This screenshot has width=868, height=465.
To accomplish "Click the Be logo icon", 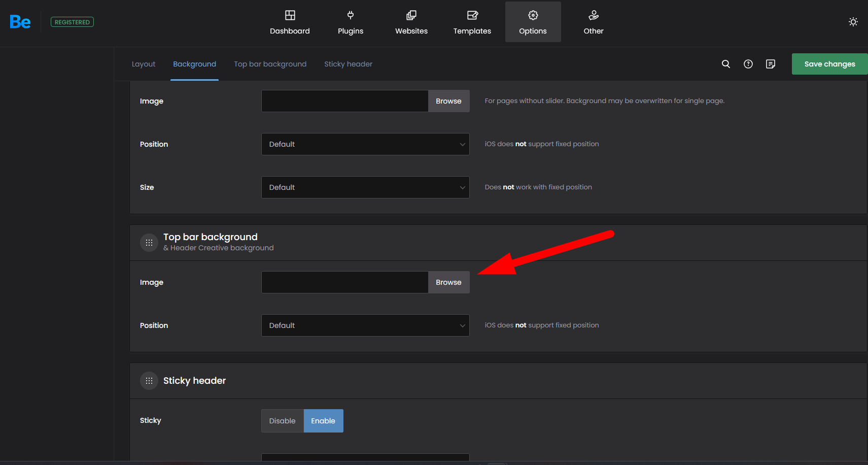I will coord(20,22).
